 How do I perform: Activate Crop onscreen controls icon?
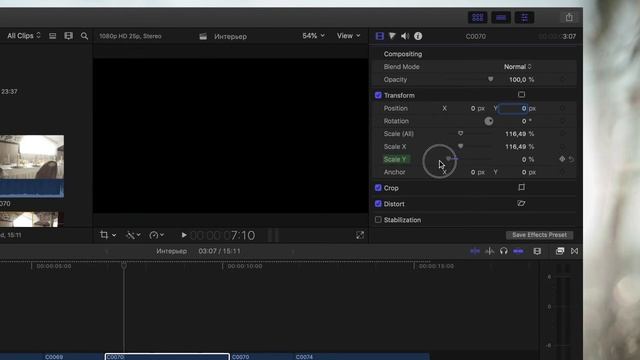coord(521,187)
